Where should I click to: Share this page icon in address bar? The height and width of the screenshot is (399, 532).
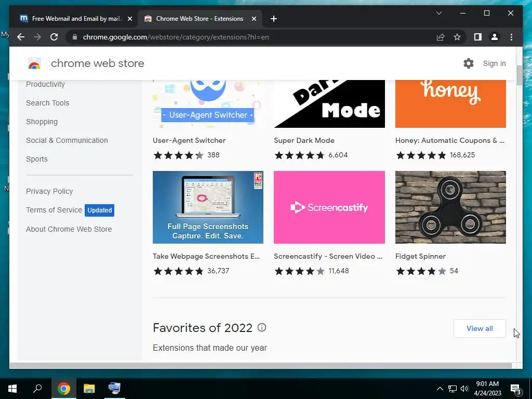pyautogui.click(x=441, y=37)
